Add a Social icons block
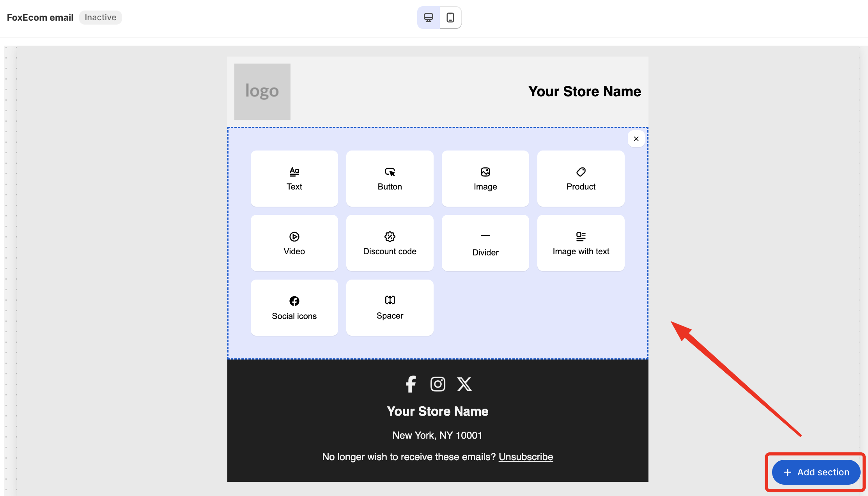The width and height of the screenshot is (868, 496). 294,308
